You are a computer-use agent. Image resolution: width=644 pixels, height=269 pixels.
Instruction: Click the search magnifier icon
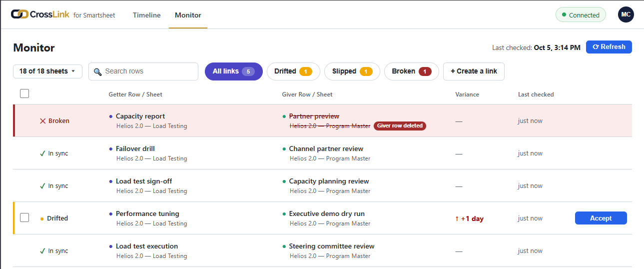98,71
